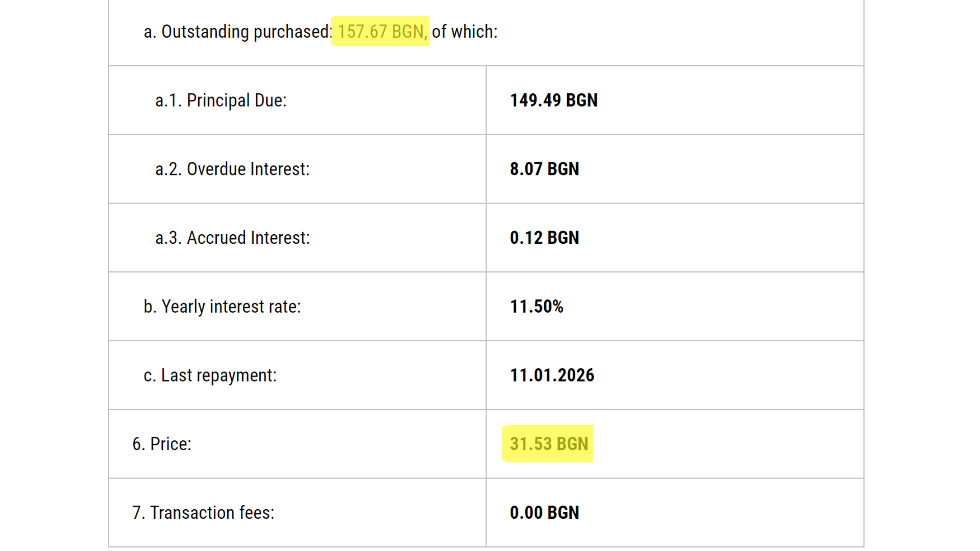Click the c. Last repayment label
This screenshot has width=980, height=551.
tap(210, 375)
